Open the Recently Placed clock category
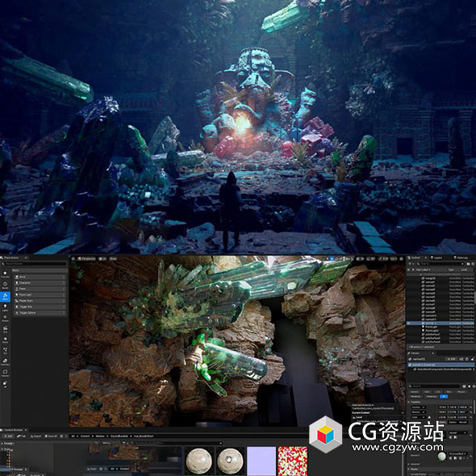The image size is (476, 476). (x=5, y=286)
